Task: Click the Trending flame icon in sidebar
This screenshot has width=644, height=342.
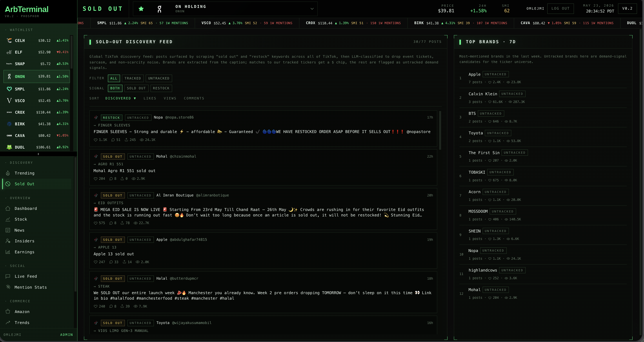Action: pyautogui.click(x=8, y=173)
